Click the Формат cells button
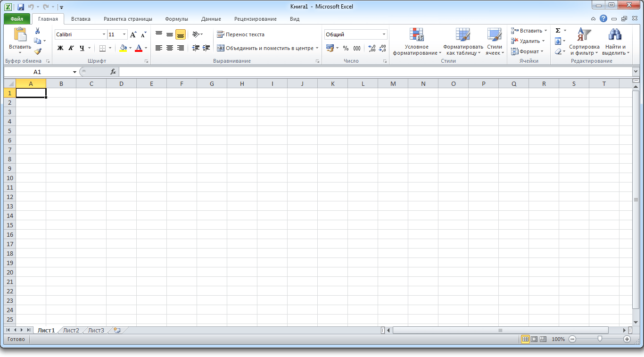The width and height of the screenshot is (644, 357). [525, 51]
